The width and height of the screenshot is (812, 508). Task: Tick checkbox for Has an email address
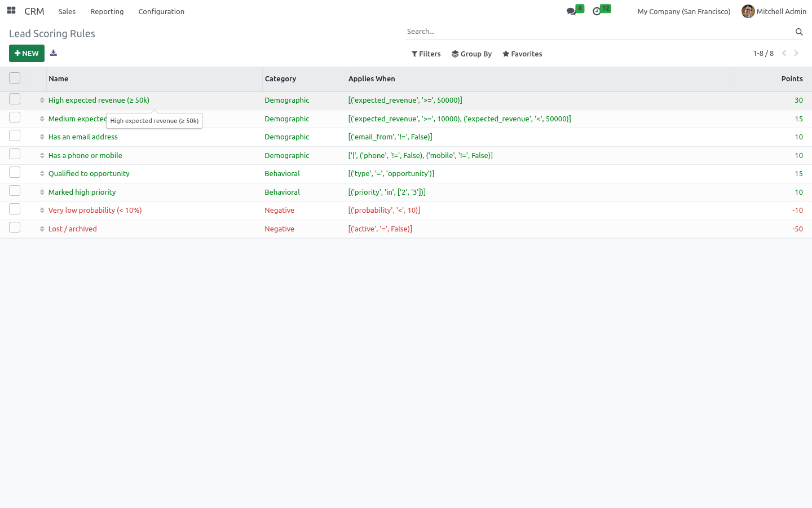pyautogui.click(x=15, y=135)
